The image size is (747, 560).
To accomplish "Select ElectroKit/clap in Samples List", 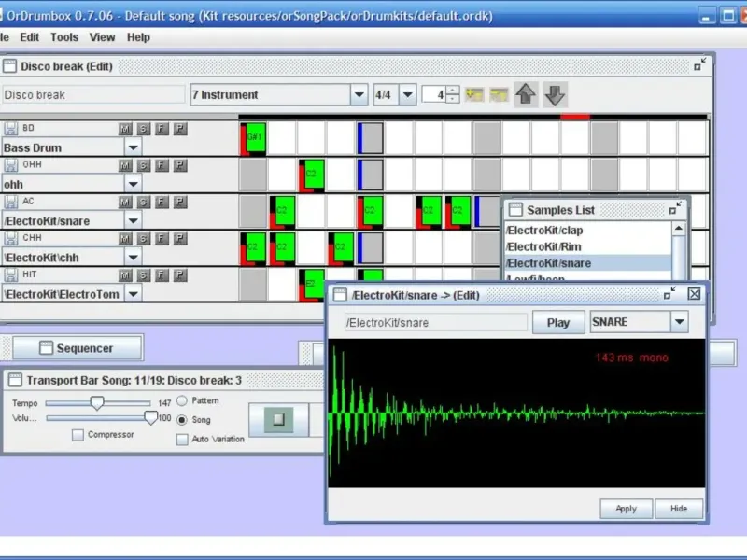I will pos(588,231).
